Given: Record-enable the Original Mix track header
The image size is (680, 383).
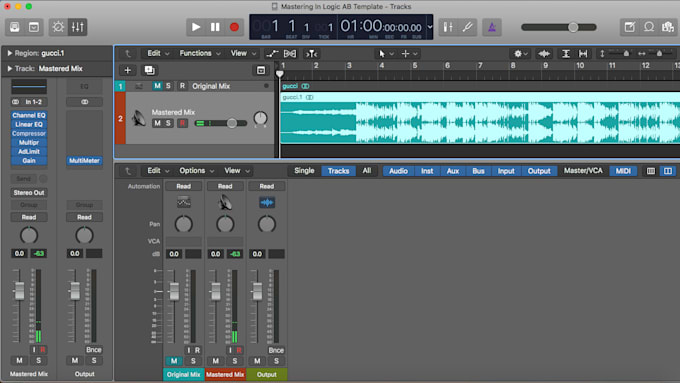Looking at the screenshot, I should click(182, 86).
